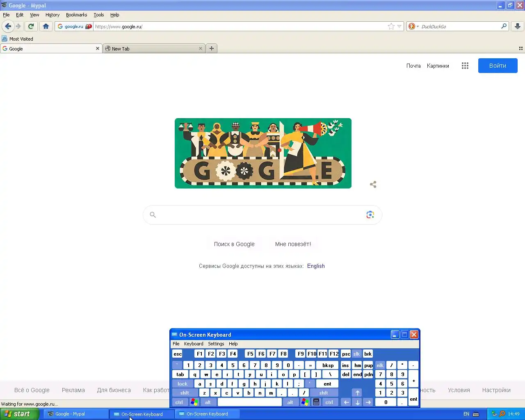
Task: Click in the browser URL address field
Action: pos(240,26)
